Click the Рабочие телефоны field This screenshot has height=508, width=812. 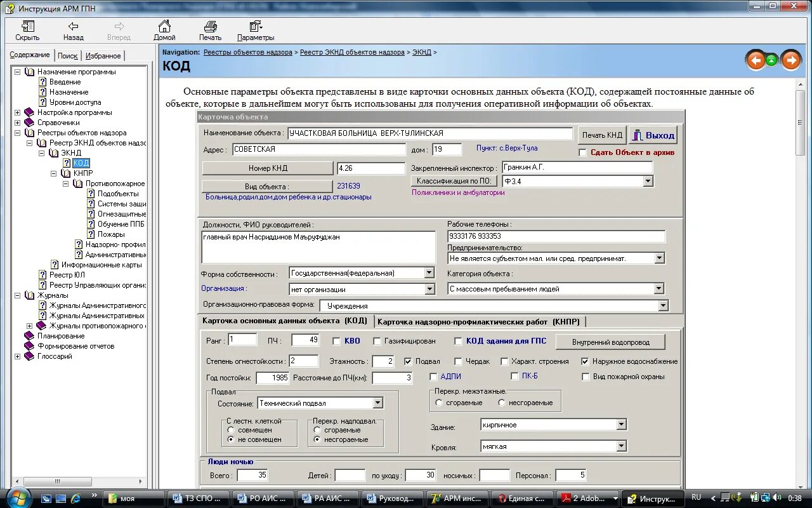point(556,236)
